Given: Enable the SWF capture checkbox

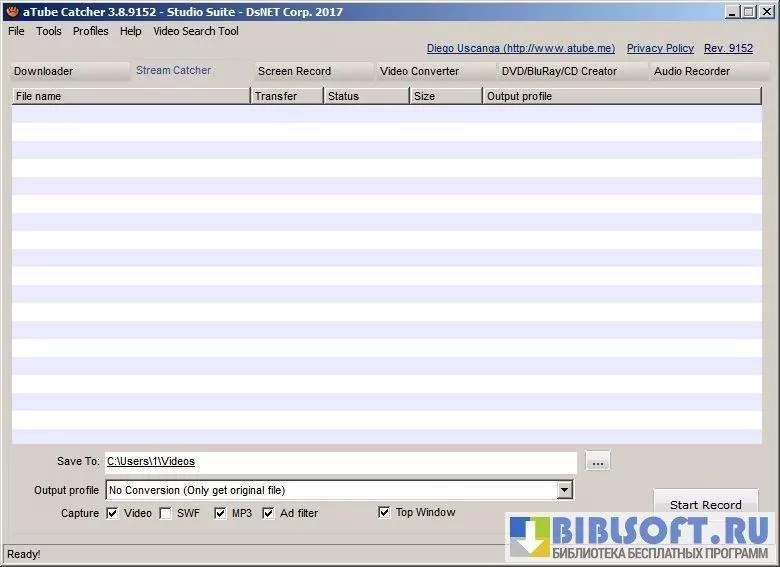Looking at the screenshot, I should (166, 513).
